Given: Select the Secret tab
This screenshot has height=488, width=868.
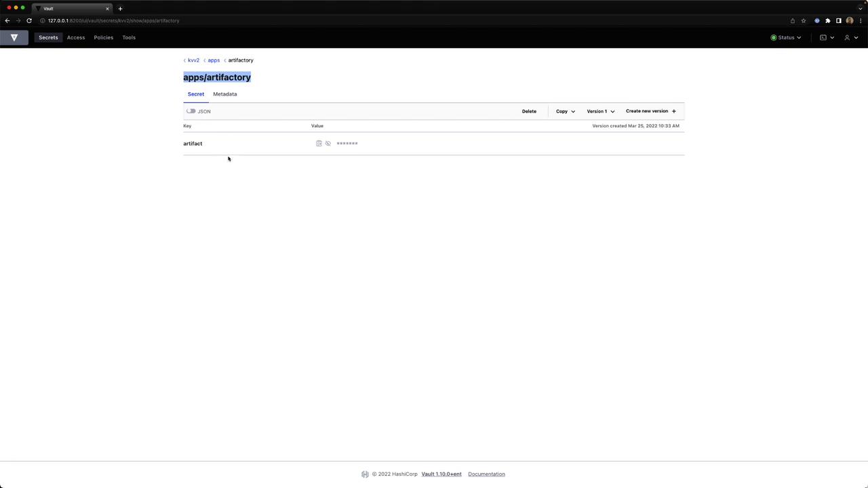Looking at the screenshot, I should click(196, 94).
